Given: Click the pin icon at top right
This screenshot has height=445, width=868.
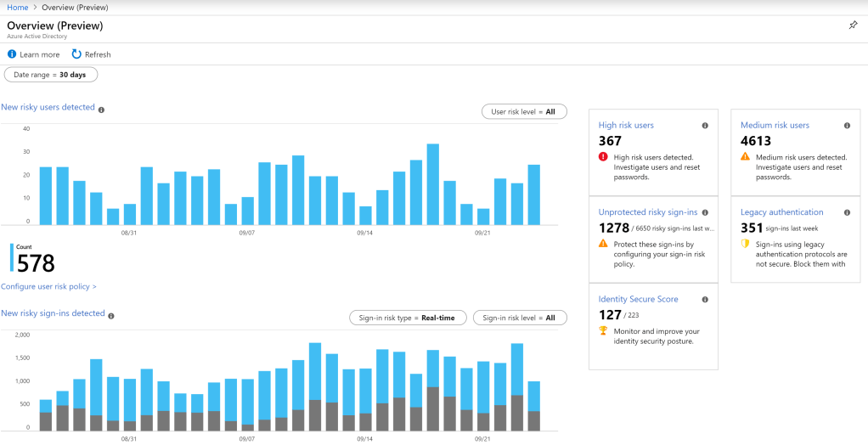Looking at the screenshot, I should coord(853,25).
